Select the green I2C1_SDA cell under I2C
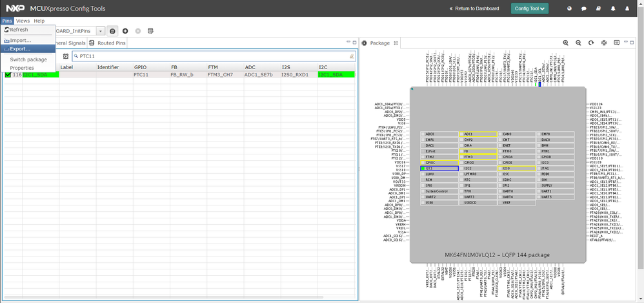The width and height of the screenshot is (644, 303). [x=336, y=75]
